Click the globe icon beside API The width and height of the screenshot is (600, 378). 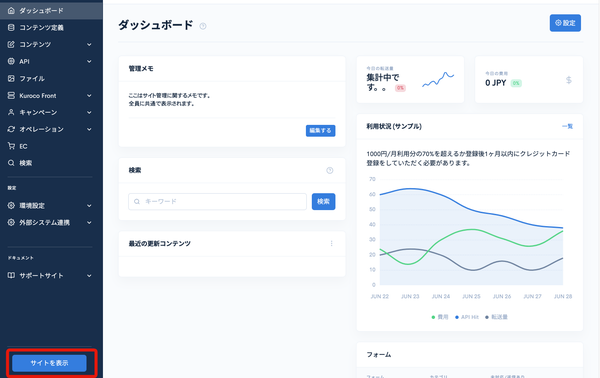11,61
